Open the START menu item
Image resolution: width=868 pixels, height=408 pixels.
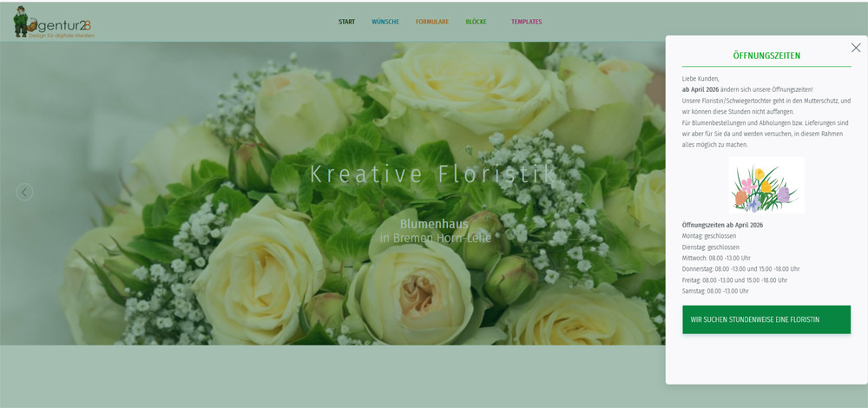pos(346,22)
